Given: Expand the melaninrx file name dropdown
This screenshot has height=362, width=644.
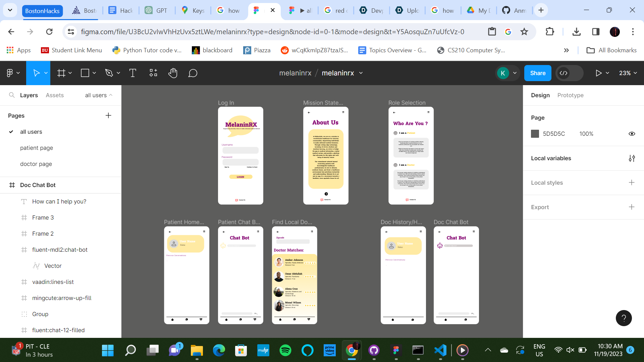Looking at the screenshot, I should coord(361,73).
